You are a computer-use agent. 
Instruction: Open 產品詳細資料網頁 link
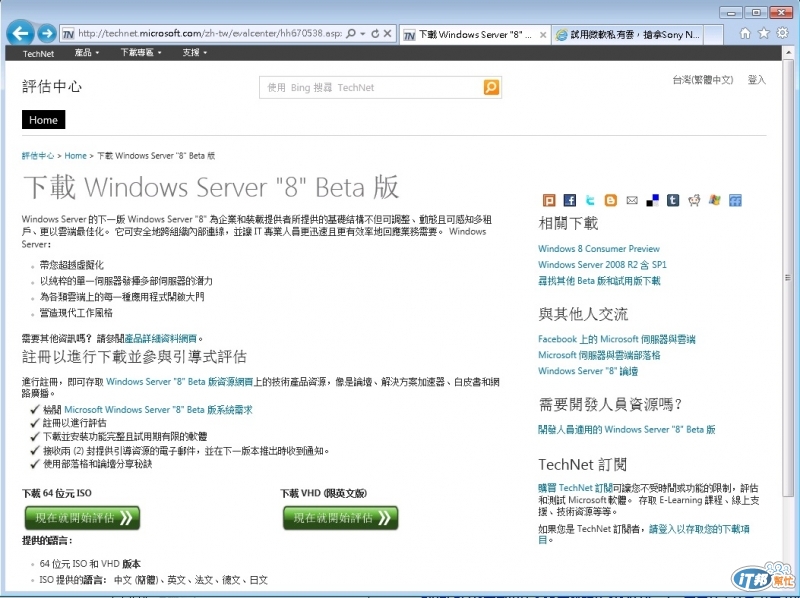coord(161,338)
